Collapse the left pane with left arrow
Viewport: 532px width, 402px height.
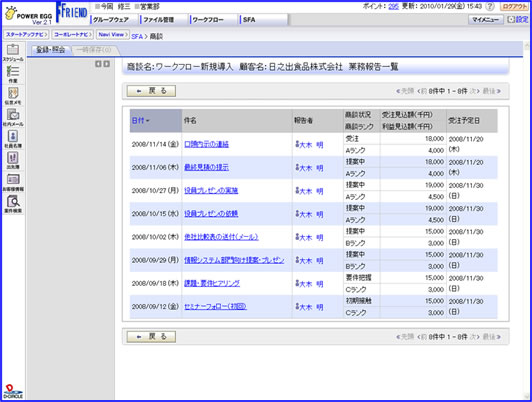point(98,64)
